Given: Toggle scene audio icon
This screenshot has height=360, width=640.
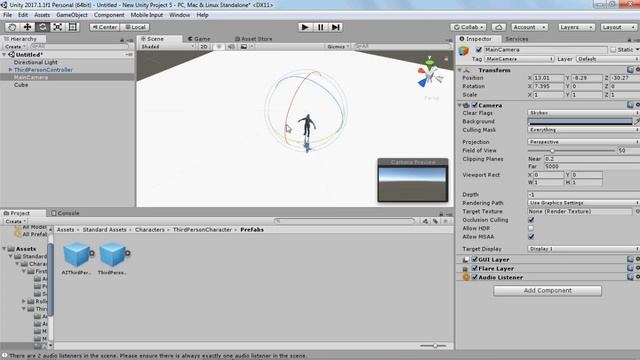Looking at the screenshot, I should [231, 47].
